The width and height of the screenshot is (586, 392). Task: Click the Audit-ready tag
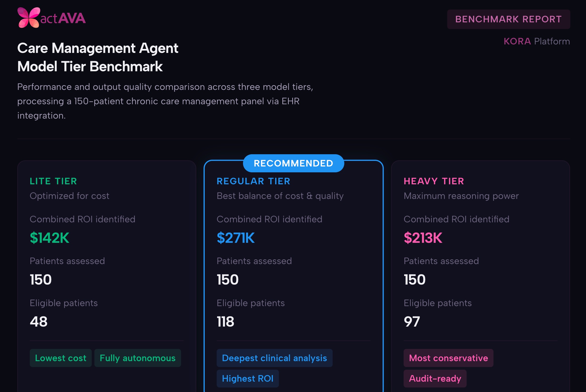435,378
